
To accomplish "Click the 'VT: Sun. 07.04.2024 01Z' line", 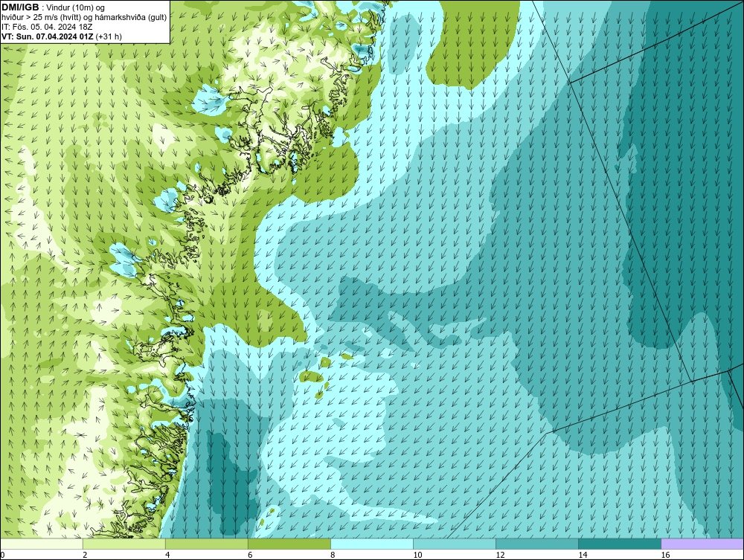I will pyautogui.click(x=48, y=36).
